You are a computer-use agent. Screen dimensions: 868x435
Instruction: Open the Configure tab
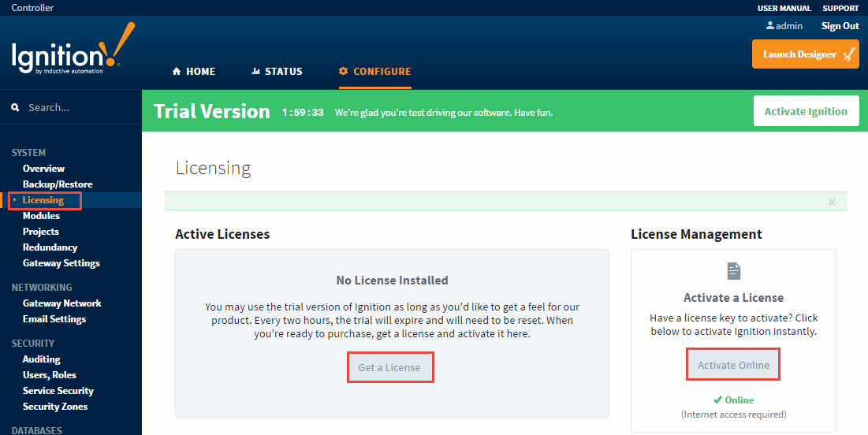click(374, 71)
